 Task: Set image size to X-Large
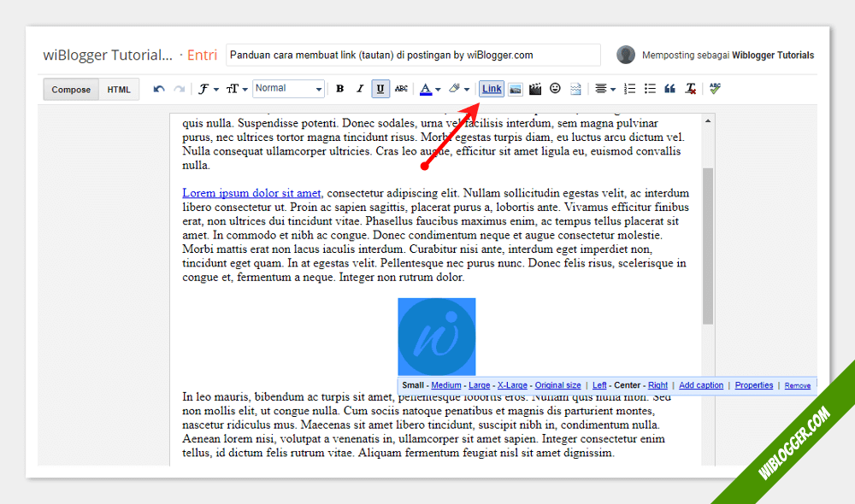(512, 385)
